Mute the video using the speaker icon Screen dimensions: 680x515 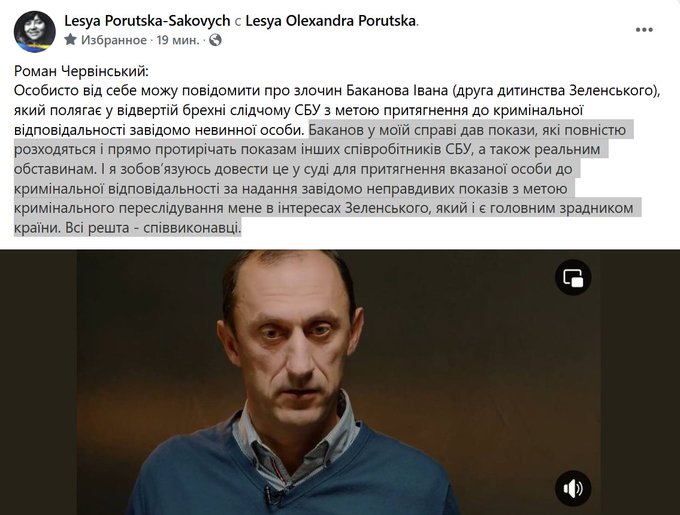[573, 488]
